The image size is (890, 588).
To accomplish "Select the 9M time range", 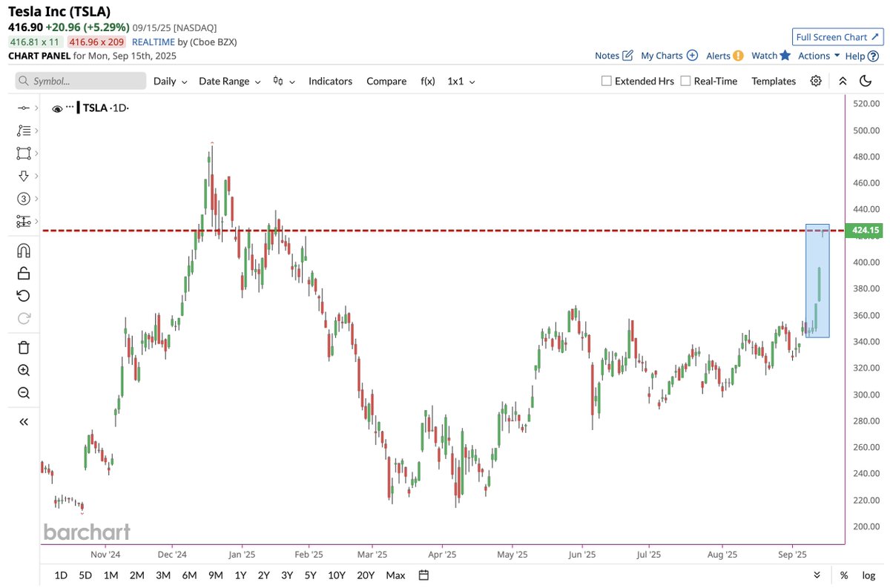I will pos(216,575).
